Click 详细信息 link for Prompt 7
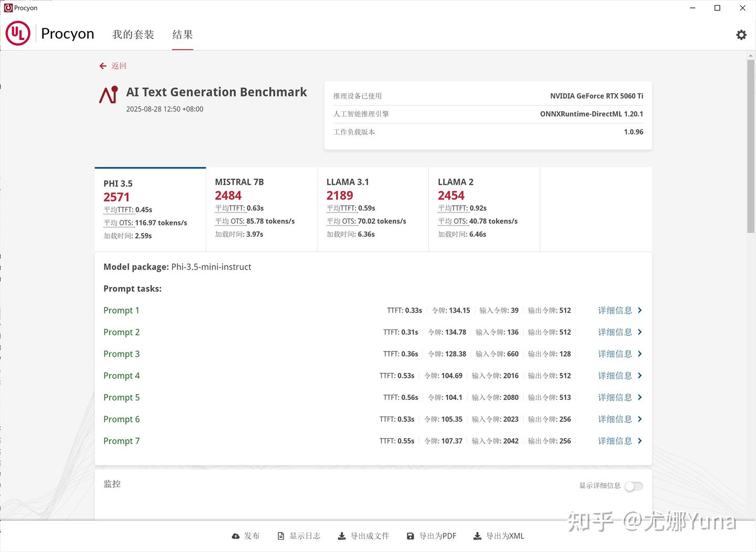 coord(615,441)
